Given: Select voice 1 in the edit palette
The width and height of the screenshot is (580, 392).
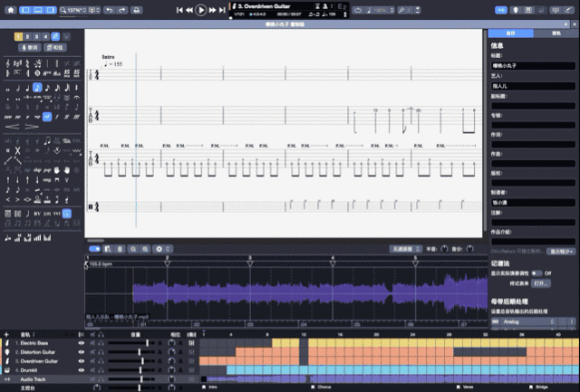Looking at the screenshot, I should (x=17, y=36).
